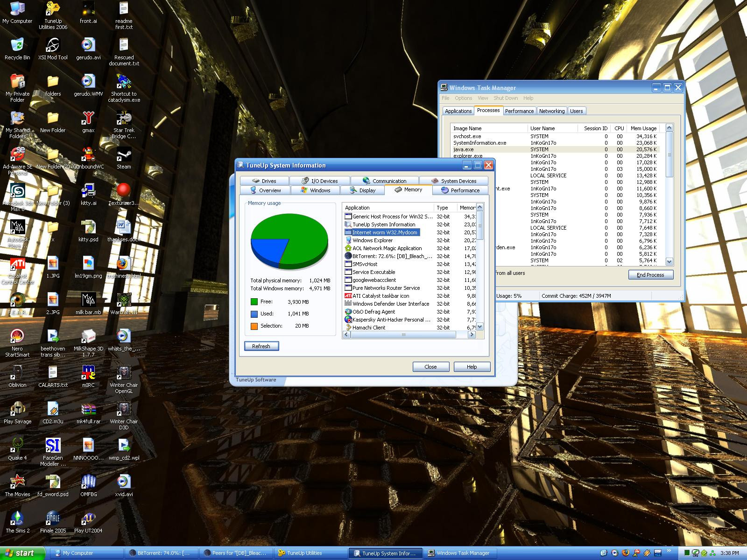Screen dimensions: 747x560
Task: Sort by Image Name column header
Action: pyautogui.click(x=489, y=128)
